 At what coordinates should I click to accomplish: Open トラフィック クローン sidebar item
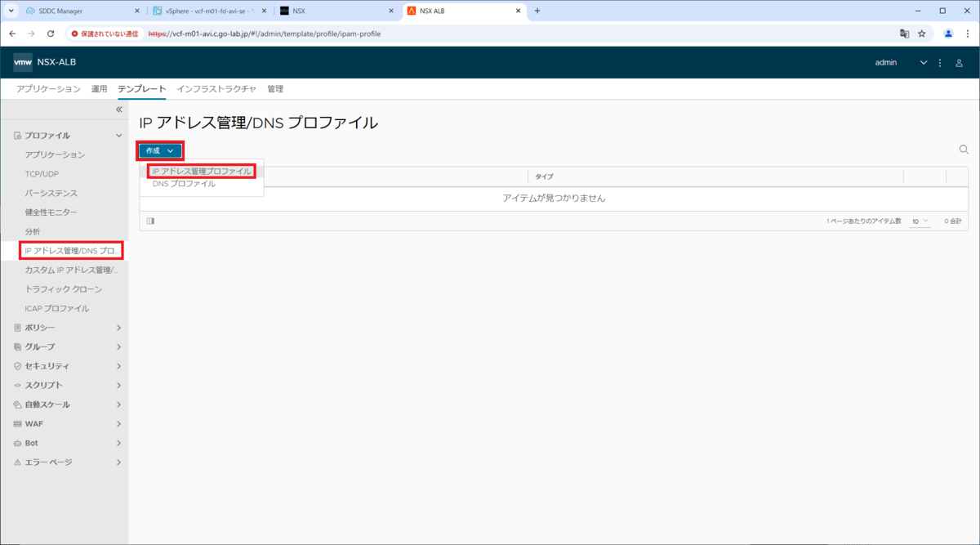63,289
